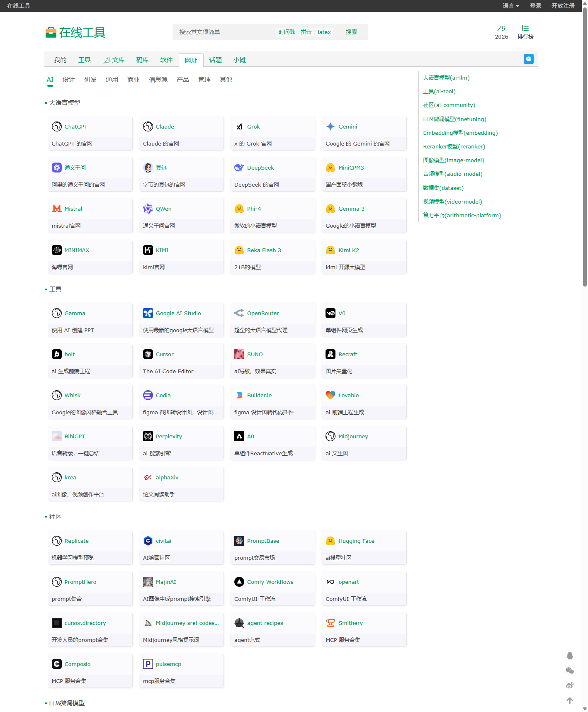
Task: Select the 信息源 category sub-tab
Action: coord(158,80)
